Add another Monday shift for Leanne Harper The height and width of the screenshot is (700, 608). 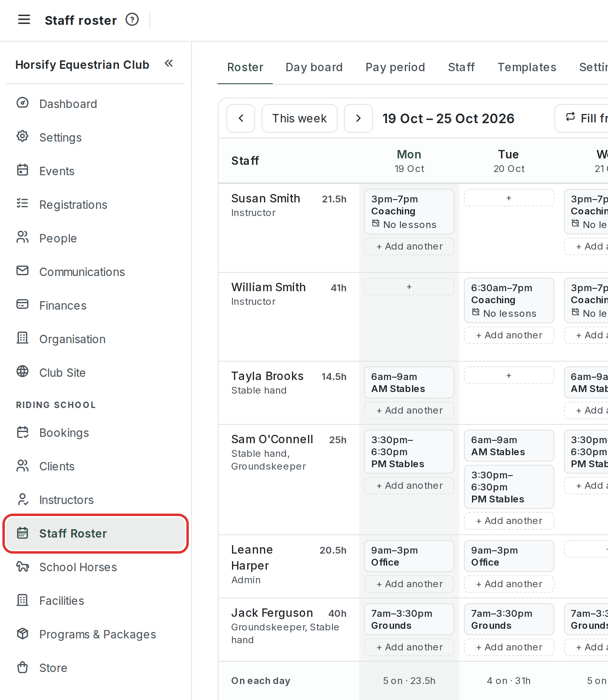coord(409,584)
